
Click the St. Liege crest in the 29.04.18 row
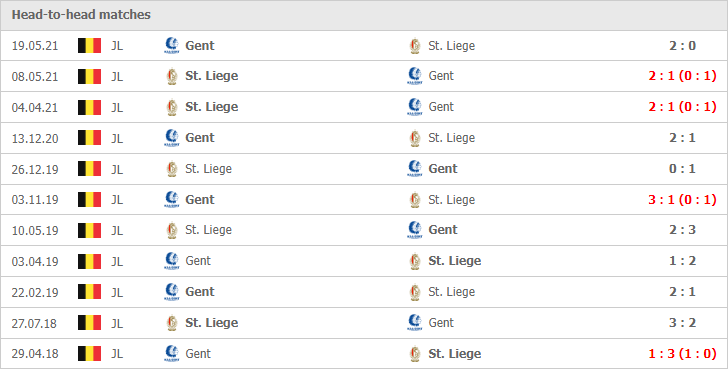point(415,354)
